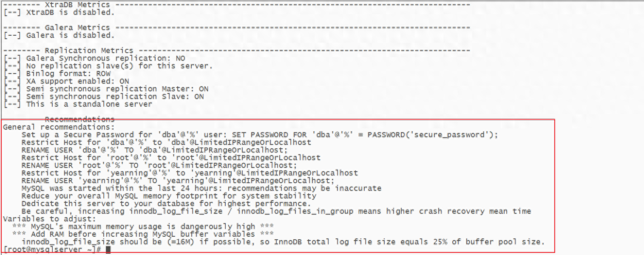
Task: Click the 'Variables to adjust:' heading line
Action: point(49,219)
